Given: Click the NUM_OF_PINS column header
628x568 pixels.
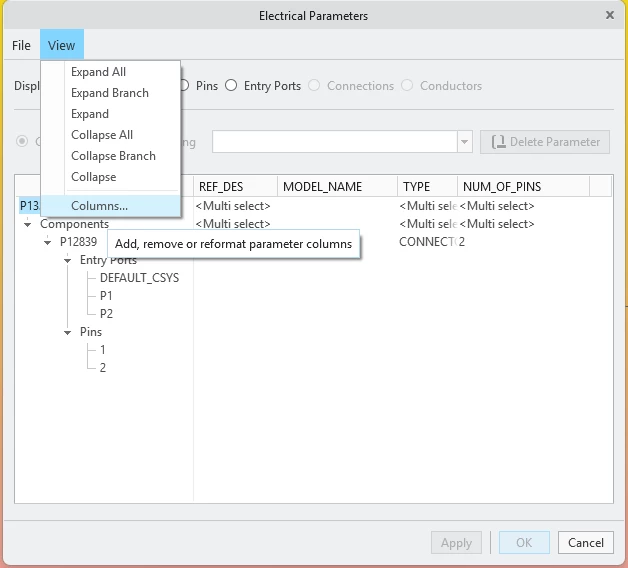Looking at the screenshot, I should tap(523, 186).
